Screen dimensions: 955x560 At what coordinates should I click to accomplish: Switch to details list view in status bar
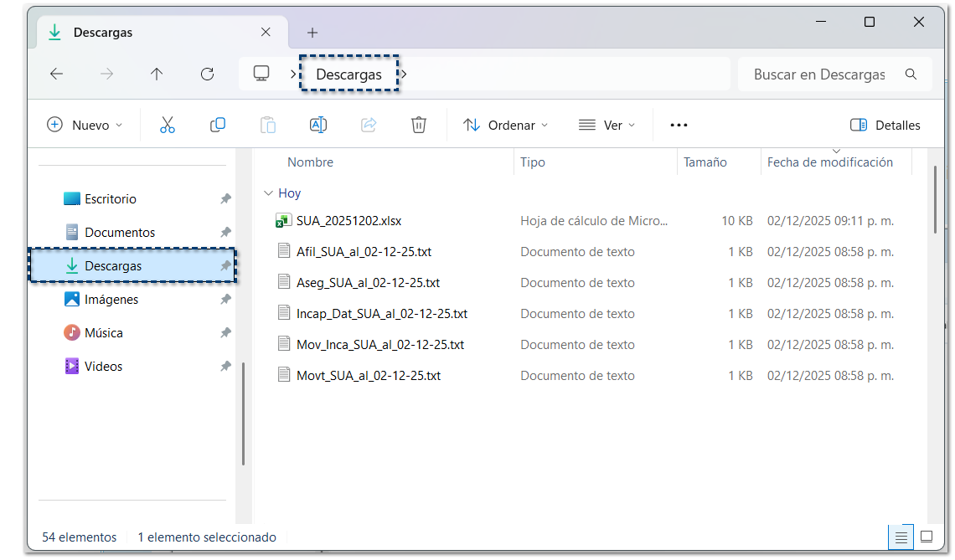[x=901, y=537]
